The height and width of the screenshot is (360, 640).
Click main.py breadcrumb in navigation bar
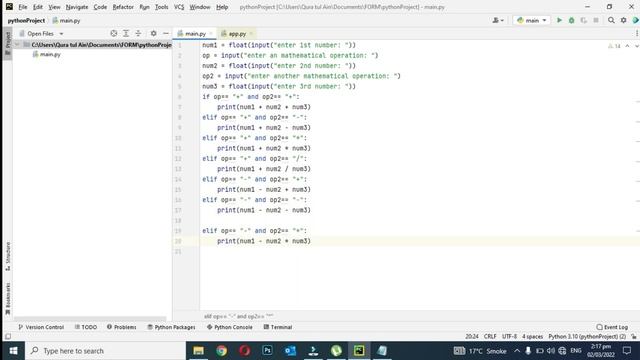tap(66, 20)
